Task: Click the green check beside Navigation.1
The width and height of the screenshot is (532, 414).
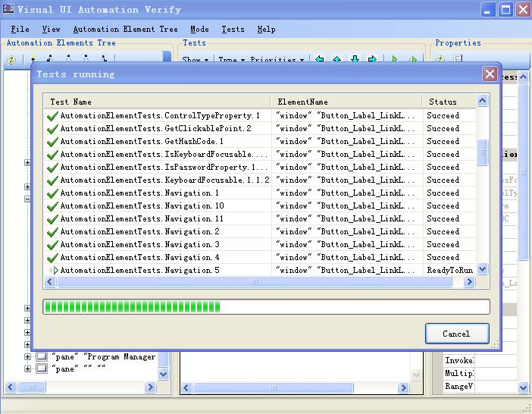Action: [x=52, y=193]
